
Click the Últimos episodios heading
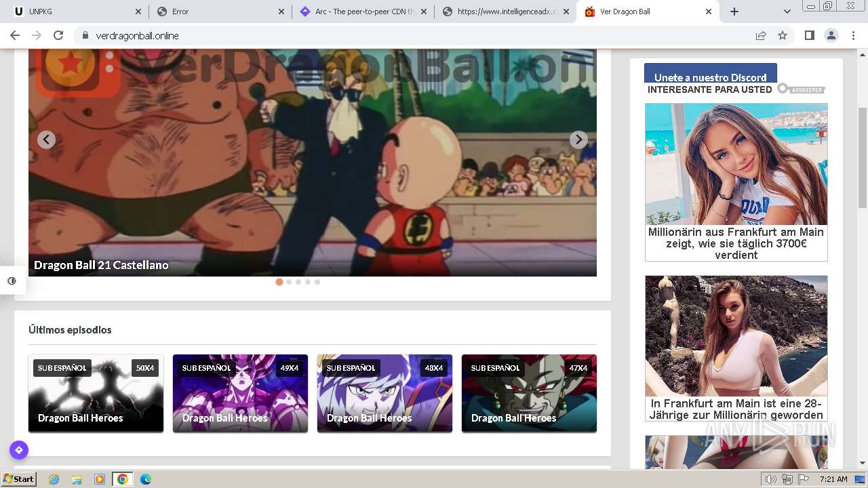pyautogui.click(x=70, y=330)
